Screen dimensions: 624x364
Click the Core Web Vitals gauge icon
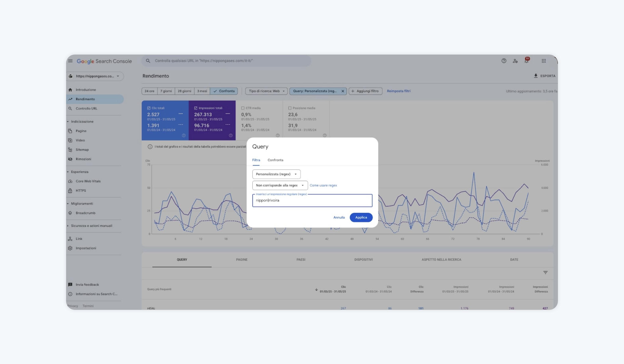(x=70, y=181)
